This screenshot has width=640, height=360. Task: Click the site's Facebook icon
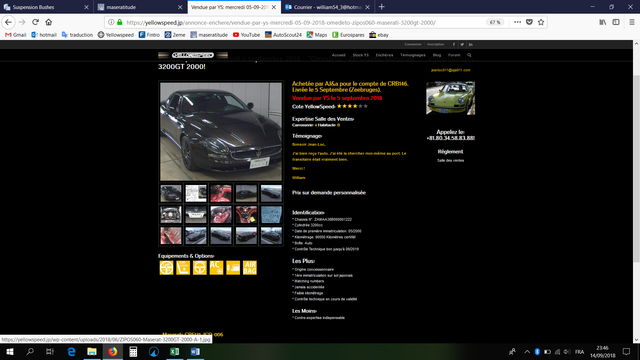453,44
